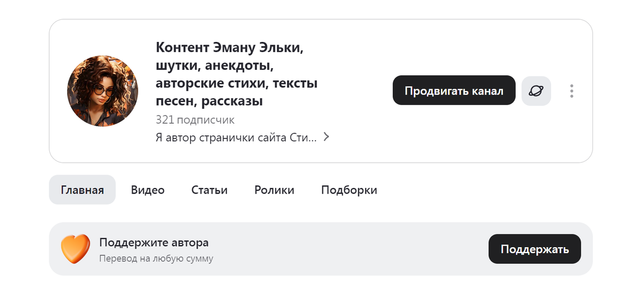Click the Поддержите автора heading
The width and height of the screenshot is (644, 287).
(154, 242)
